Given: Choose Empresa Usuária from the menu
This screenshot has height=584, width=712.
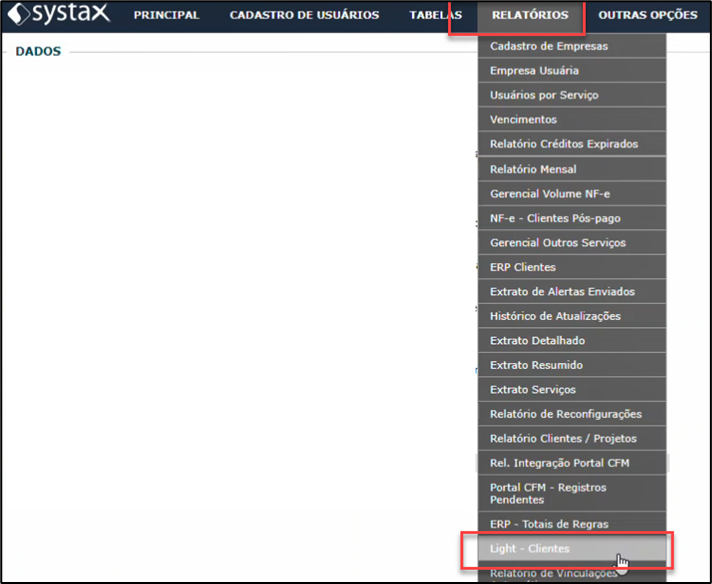Looking at the screenshot, I should pos(572,70).
